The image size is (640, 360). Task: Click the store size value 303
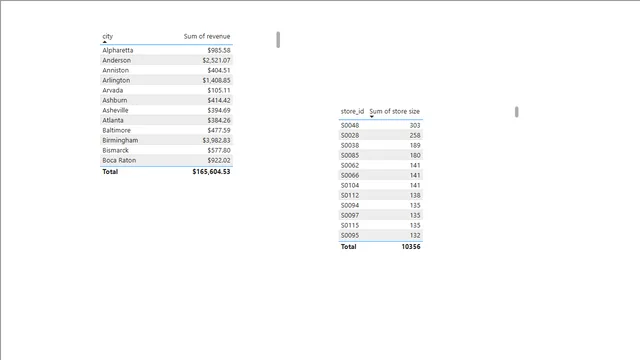[x=415, y=125]
